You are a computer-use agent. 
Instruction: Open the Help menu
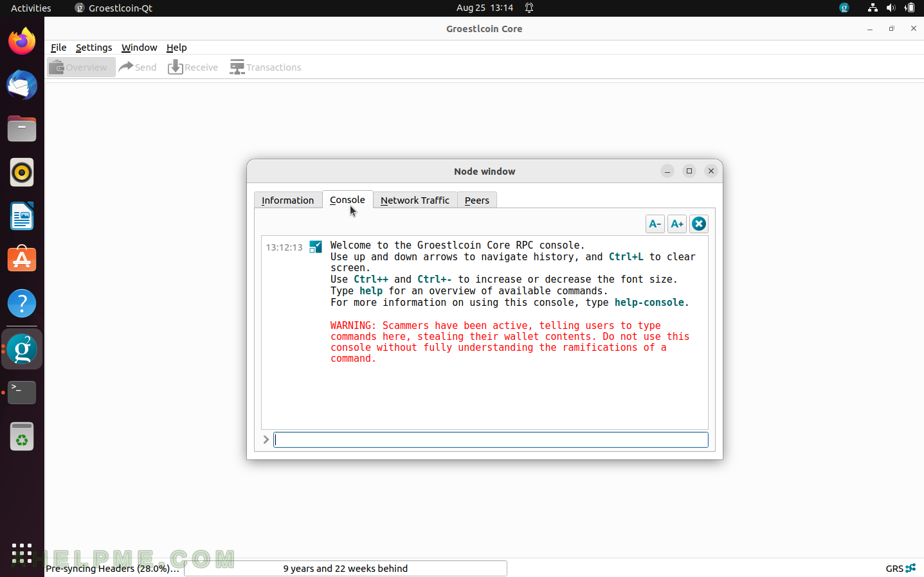(x=177, y=48)
